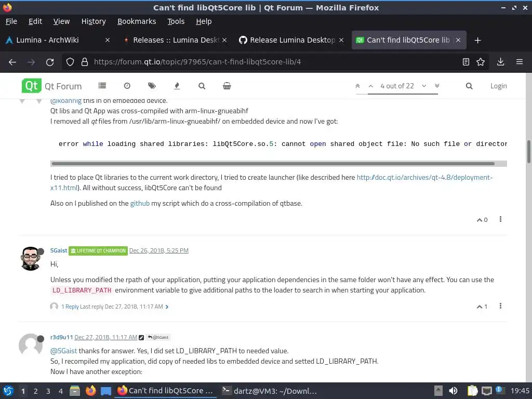Switch to the dartz@VM3 terminal window in taskbar

coord(270,391)
